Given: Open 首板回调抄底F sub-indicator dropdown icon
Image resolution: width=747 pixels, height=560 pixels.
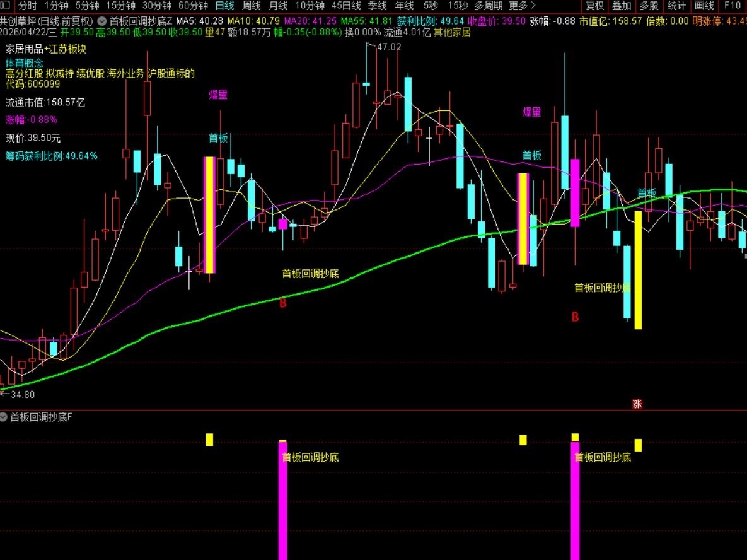Looking at the screenshot, I should coord(4,417).
